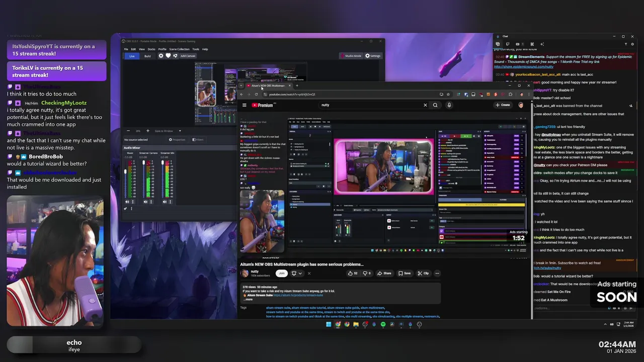
Task: Share the YouTube video
Action: [384, 273]
